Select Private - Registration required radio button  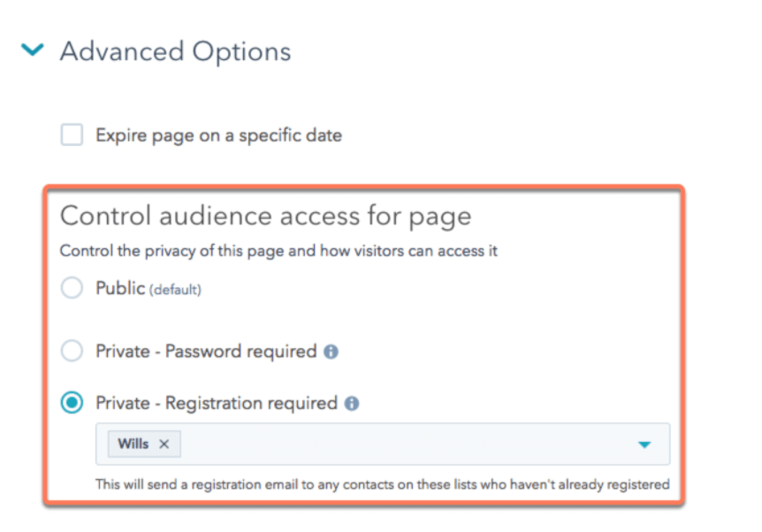[x=72, y=403]
